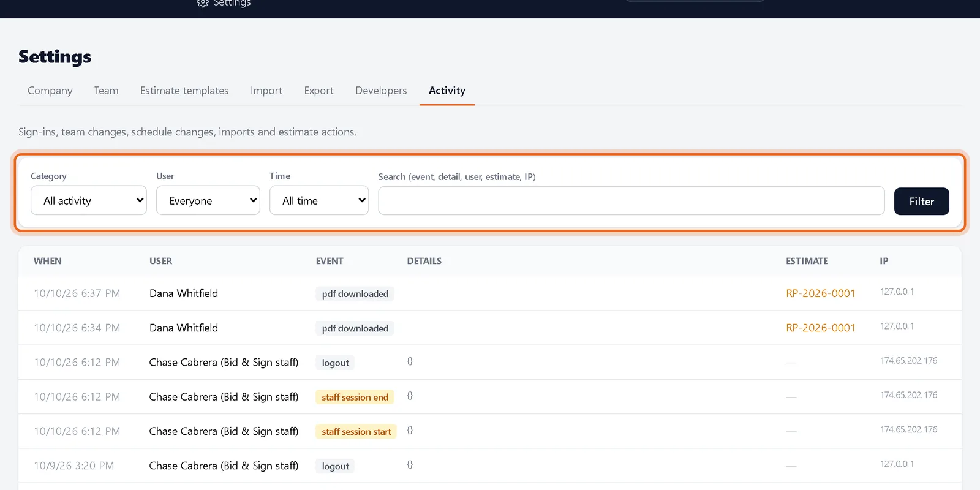
Task: Click timestamp 10/10/26 6:34 PM
Action: (77, 328)
